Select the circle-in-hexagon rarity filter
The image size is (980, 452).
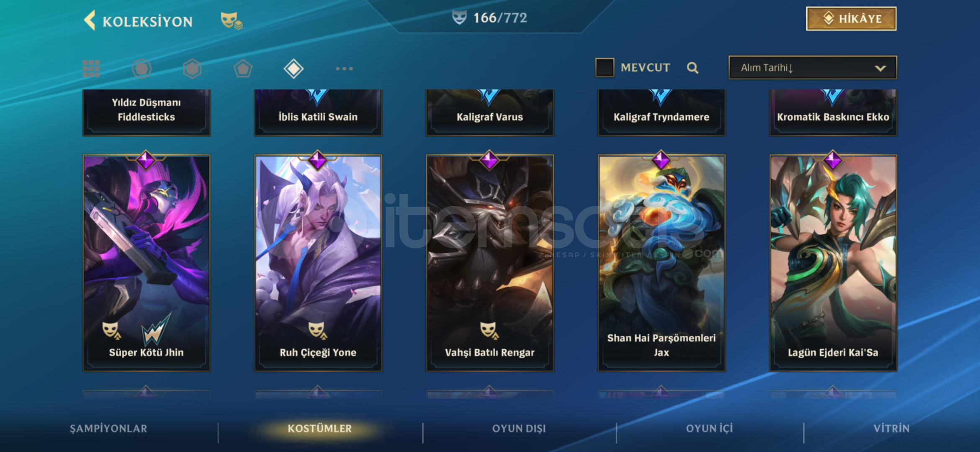coord(142,69)
